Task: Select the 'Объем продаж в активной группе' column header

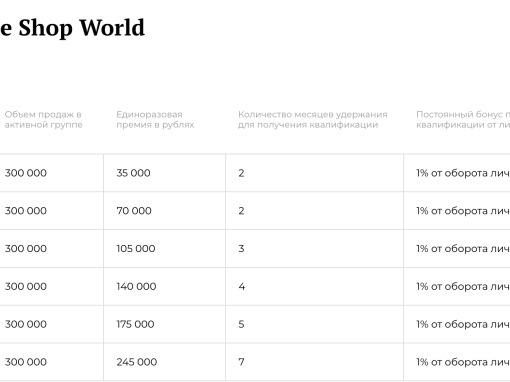Action: tap(43, 119)
